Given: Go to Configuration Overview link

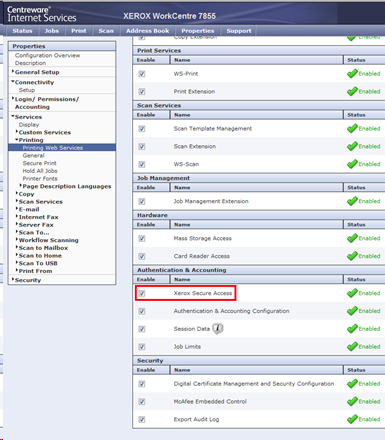Looking at the screenshot, I should pos(47,55).
